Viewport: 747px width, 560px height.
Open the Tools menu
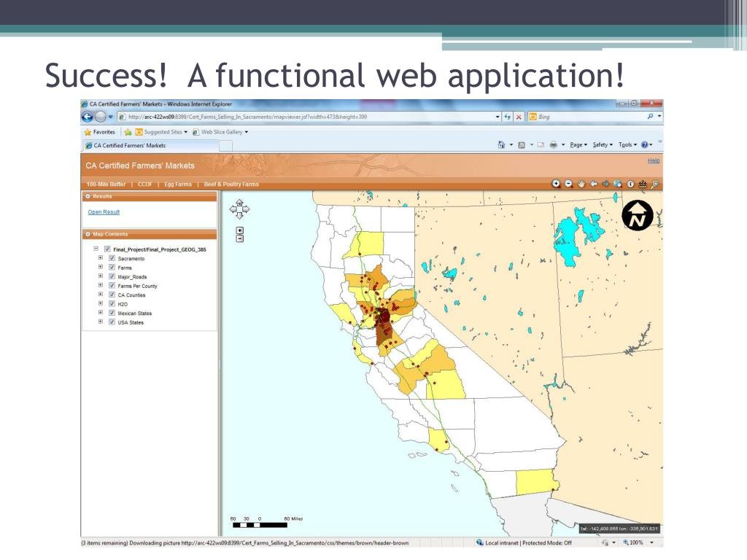click(x=627, y=145)
